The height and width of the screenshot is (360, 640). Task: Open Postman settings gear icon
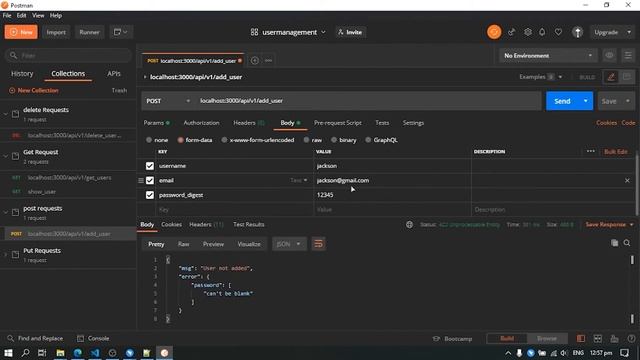[528, 32]
